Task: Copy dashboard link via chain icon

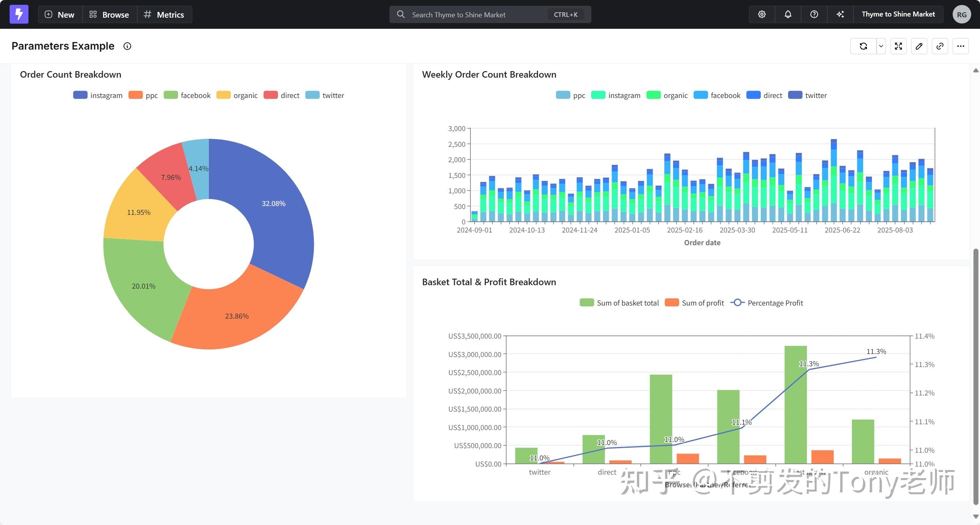Action: (940, 46)
